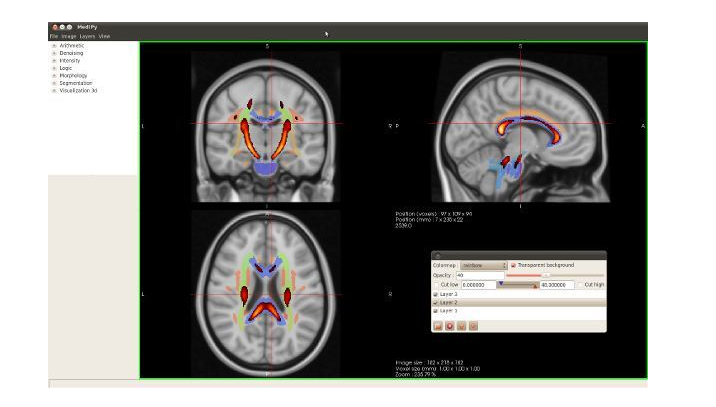Click the fourth icon in the layers toolbar
This screenshot has width=716, height=407.
coord(474,325)
